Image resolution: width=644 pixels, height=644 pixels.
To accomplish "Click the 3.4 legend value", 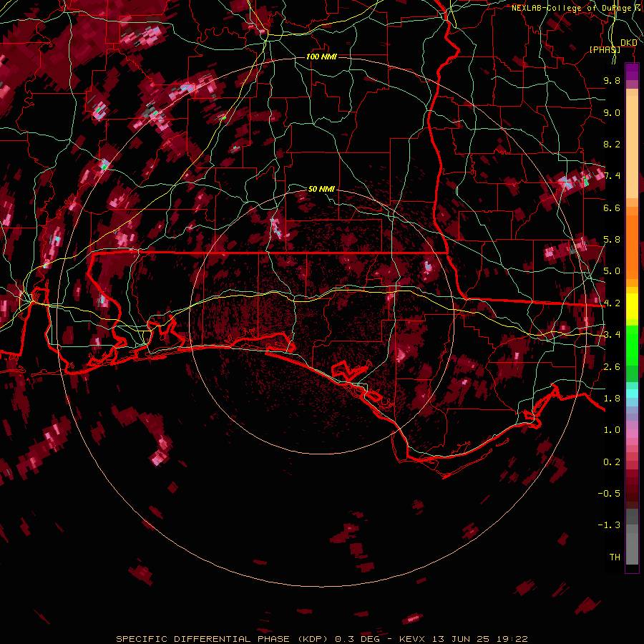I will [612, 335].
